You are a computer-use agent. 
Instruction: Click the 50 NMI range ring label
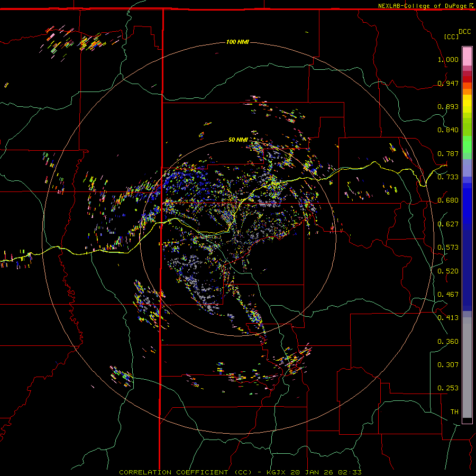(238, 140)
